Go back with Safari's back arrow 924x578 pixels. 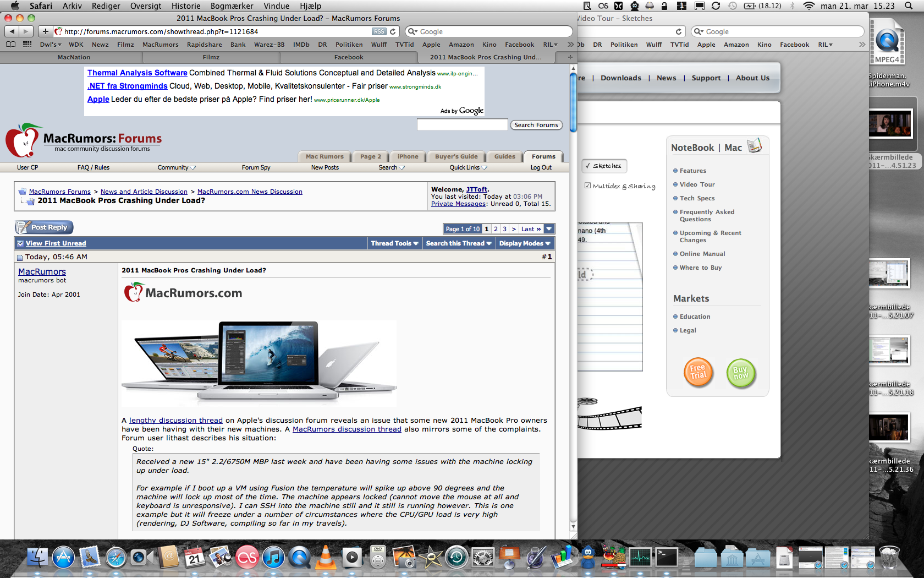pyautogui.click(x=12, y=31)
